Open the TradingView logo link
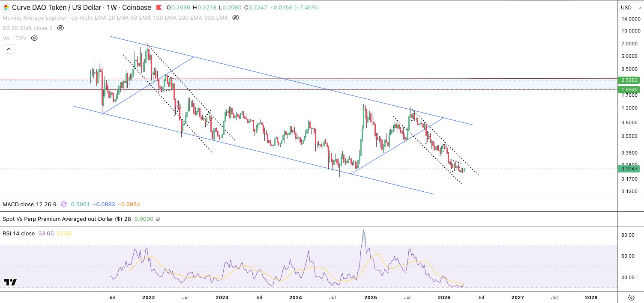 10,282
